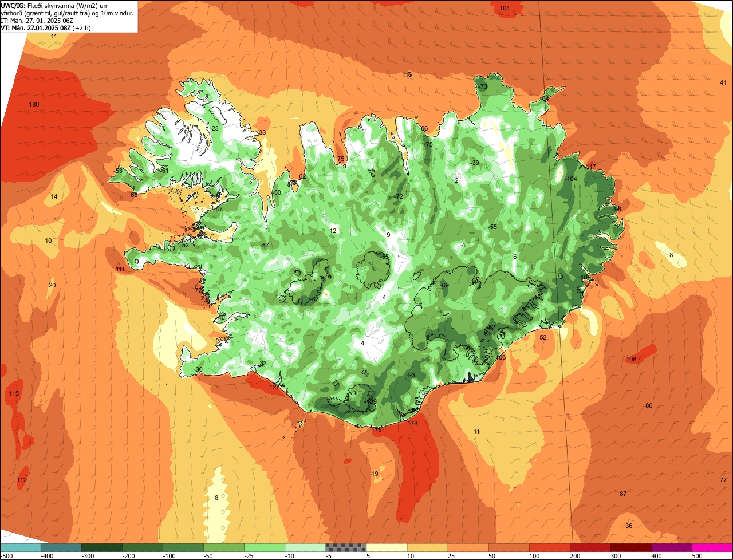Click the value "180" in the northwest sea
733x560 pixels.
[x=34, y=104]
